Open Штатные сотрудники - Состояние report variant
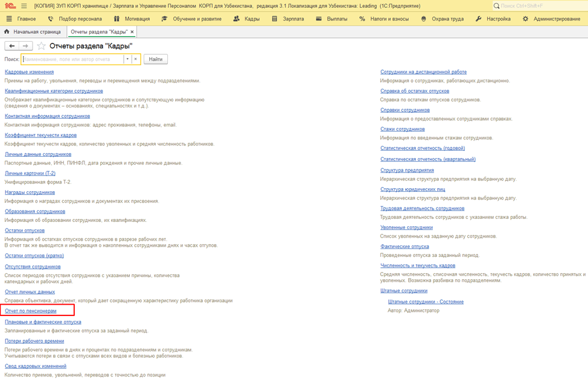 tap(426, 302)
